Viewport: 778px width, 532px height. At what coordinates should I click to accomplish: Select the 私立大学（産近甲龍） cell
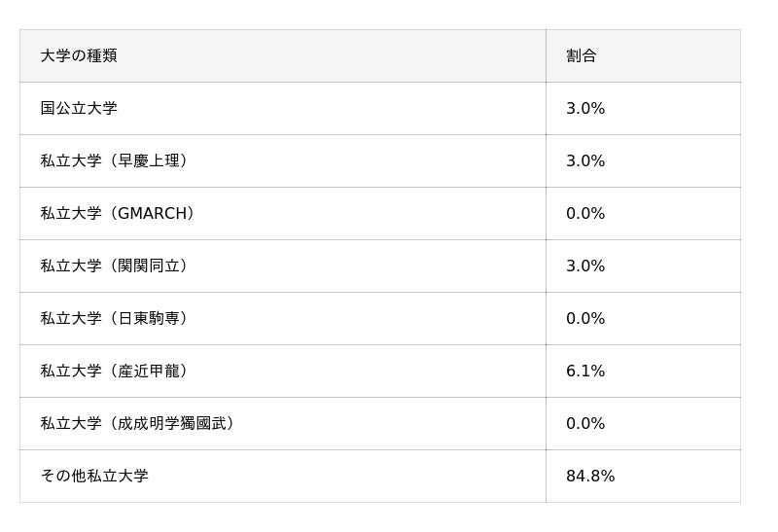[x=114, y=372]
